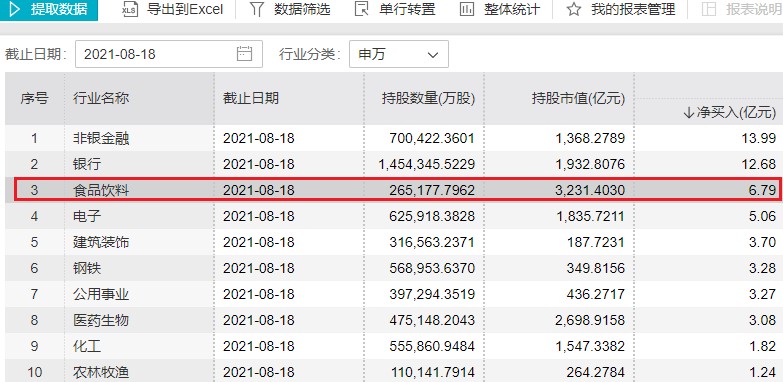Click the 数据筛选 button

tap(290, 9)
